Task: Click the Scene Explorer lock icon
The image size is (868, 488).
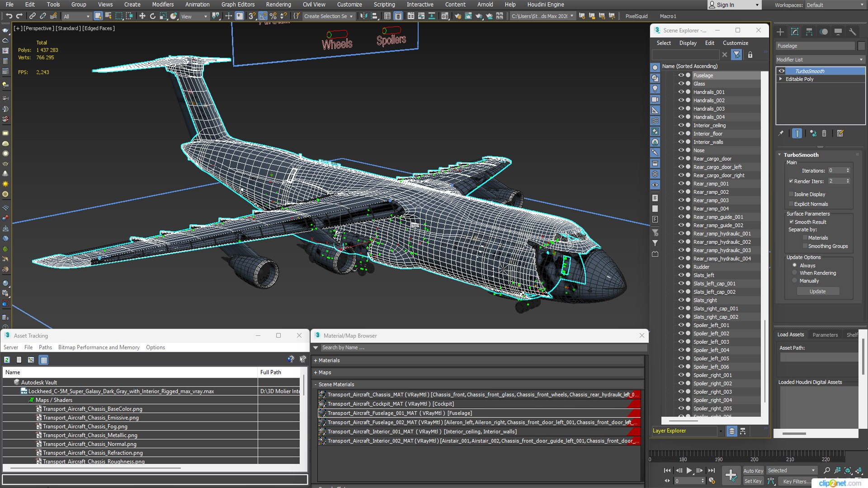Action: 750,55
